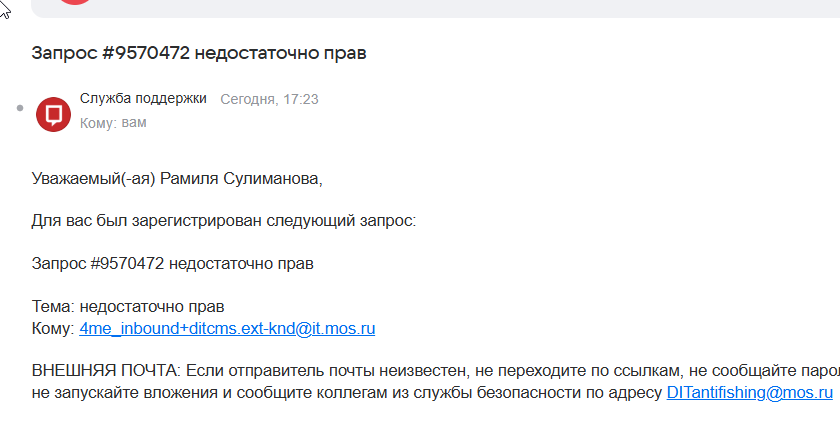The image size is (840, 437).
Task: Click the ВНЕШНЯЯ ПОЧТА warning text
Action: click(436, 371)
